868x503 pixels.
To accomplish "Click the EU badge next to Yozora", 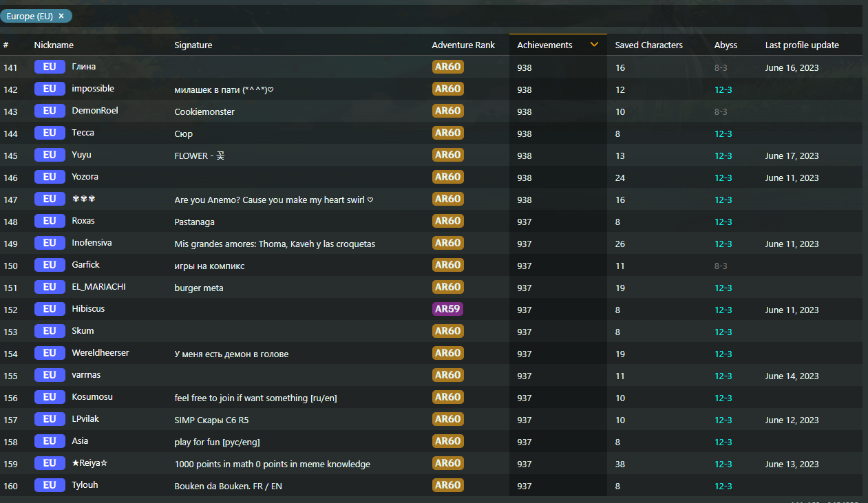I will [x=49, y=177].
